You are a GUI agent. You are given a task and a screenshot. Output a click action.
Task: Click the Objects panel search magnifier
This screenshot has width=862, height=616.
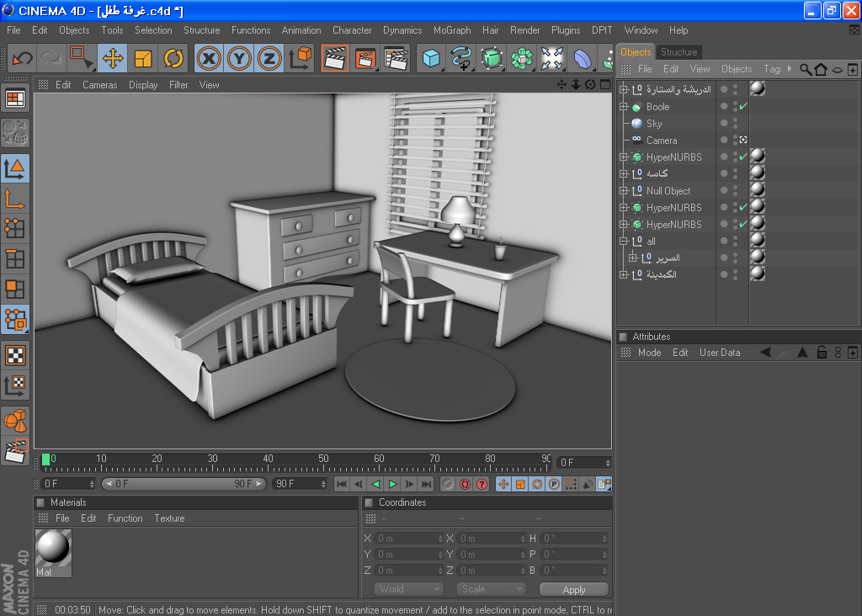coord(806,69)
